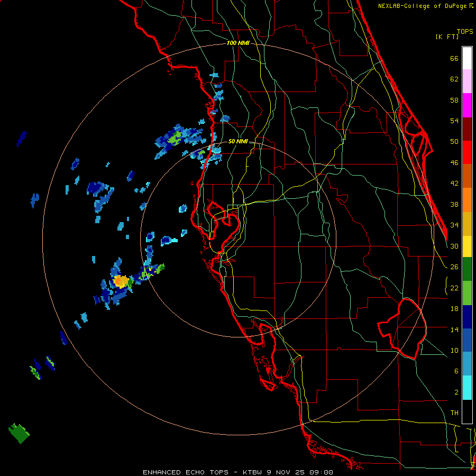Select the maroon legend swatch
This screenshot has height=476, width=476.
(x=467, y=129)
